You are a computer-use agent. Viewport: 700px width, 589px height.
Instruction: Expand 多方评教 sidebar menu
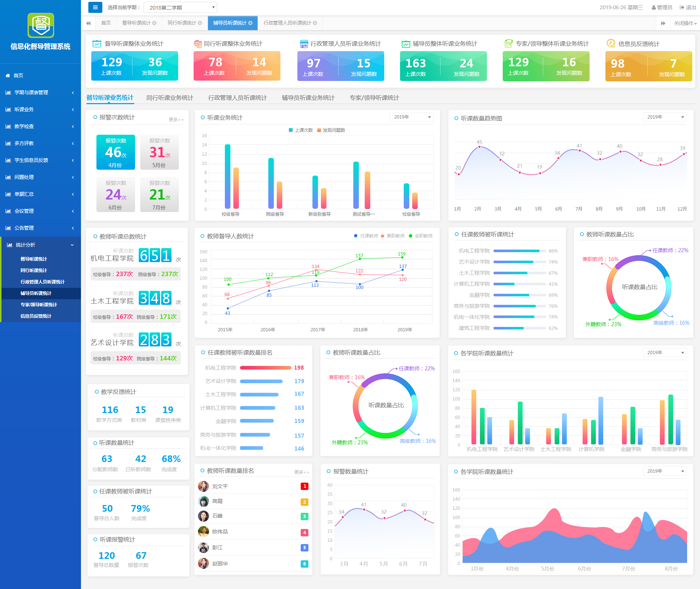(x=40, y=143)
